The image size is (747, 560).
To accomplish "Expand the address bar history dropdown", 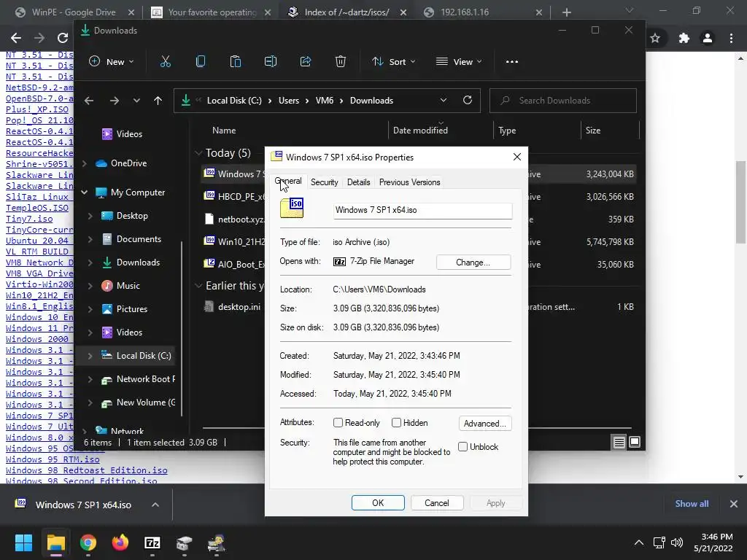I will (444, 100).
